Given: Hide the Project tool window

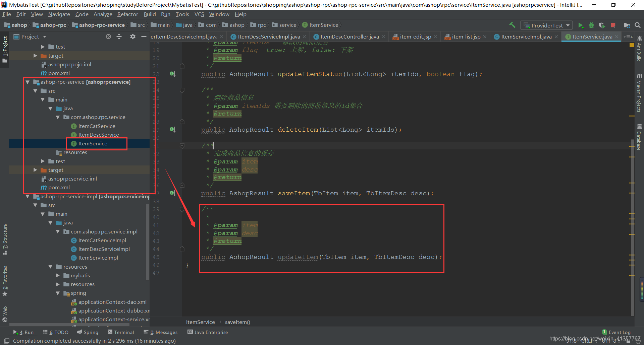Looking at the screenshot, I should (144, 37).
